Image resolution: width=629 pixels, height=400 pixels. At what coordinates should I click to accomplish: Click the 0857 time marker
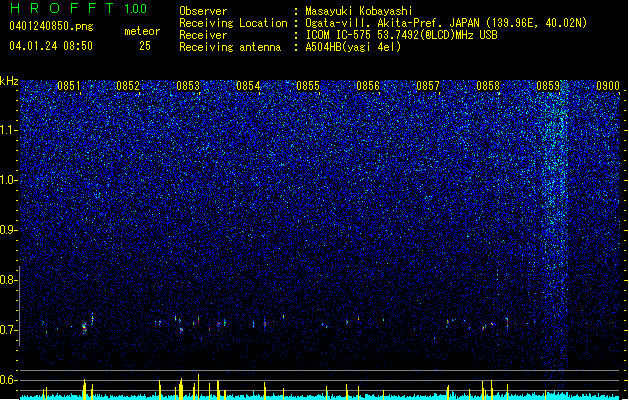[x=428, y=86]
